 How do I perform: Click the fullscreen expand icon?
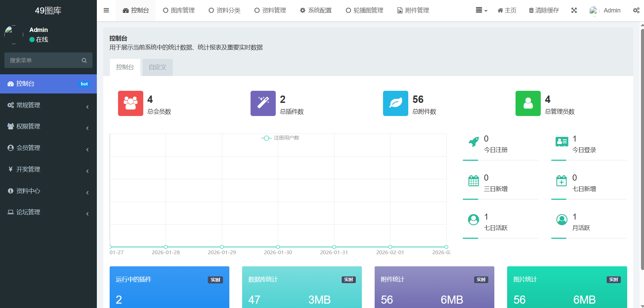(574, 10)
